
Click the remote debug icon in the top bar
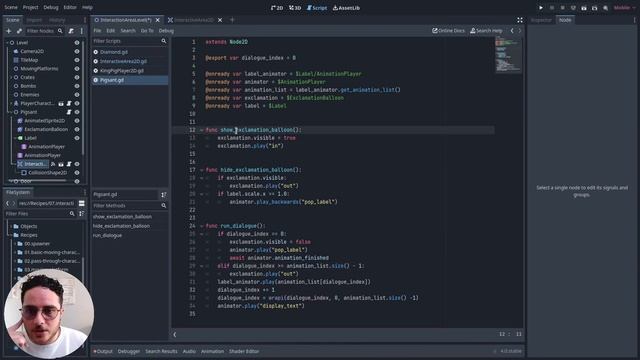tap(573, 8)
